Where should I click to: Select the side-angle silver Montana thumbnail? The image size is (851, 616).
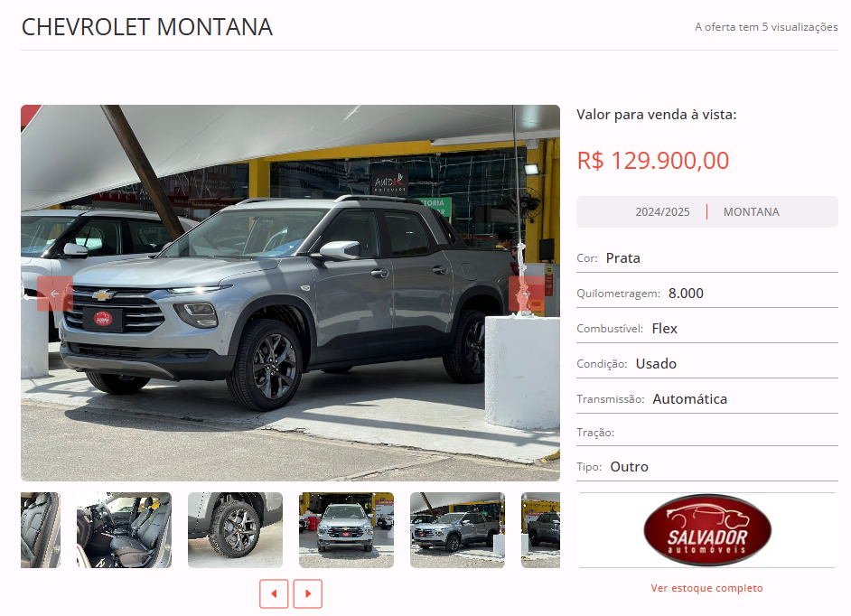click(x=457, y=530)
